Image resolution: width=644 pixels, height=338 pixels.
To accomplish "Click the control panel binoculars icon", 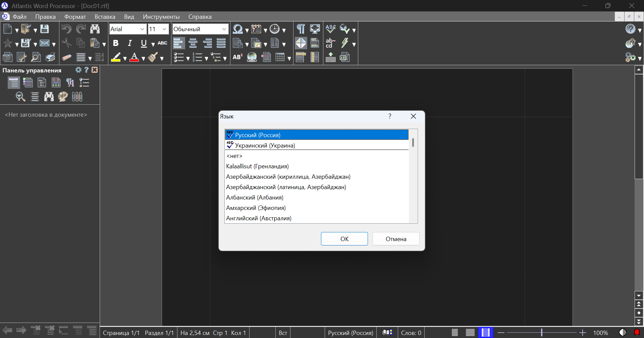I will (x=49, y=97).
